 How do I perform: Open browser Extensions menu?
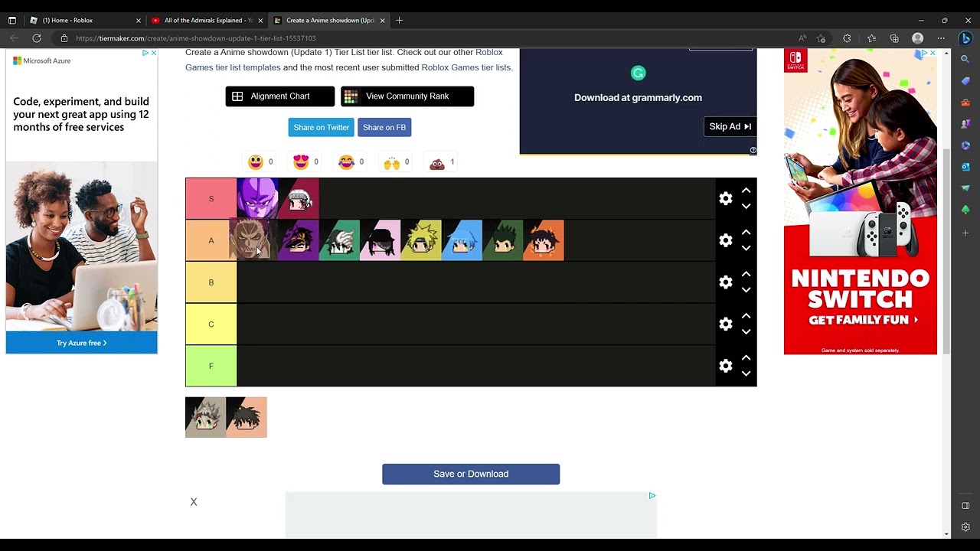847,38
